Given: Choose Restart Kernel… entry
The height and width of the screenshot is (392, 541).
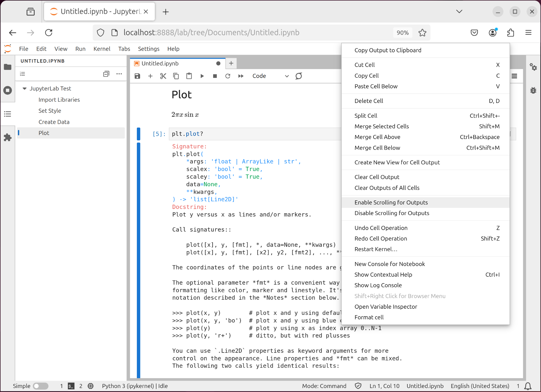Looking at the screenshot, I should [425, 249].
